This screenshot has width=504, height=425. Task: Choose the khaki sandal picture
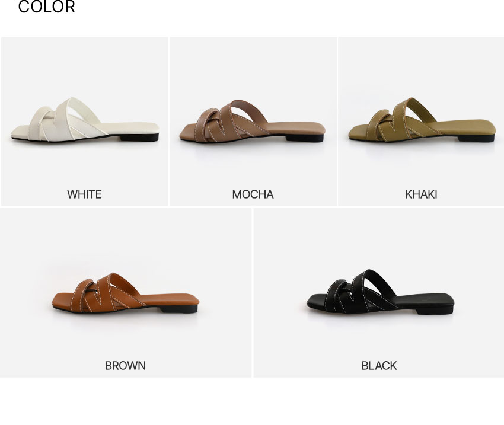[x=422, y=120]
